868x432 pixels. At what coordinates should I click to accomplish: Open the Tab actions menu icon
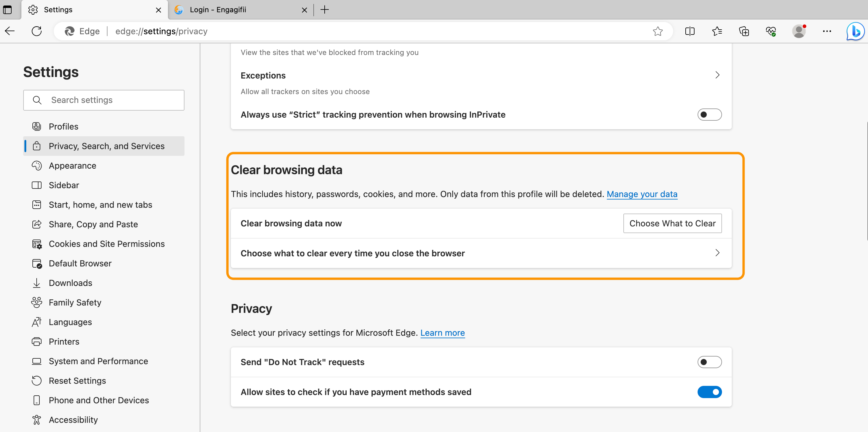[x=7, y=10]
